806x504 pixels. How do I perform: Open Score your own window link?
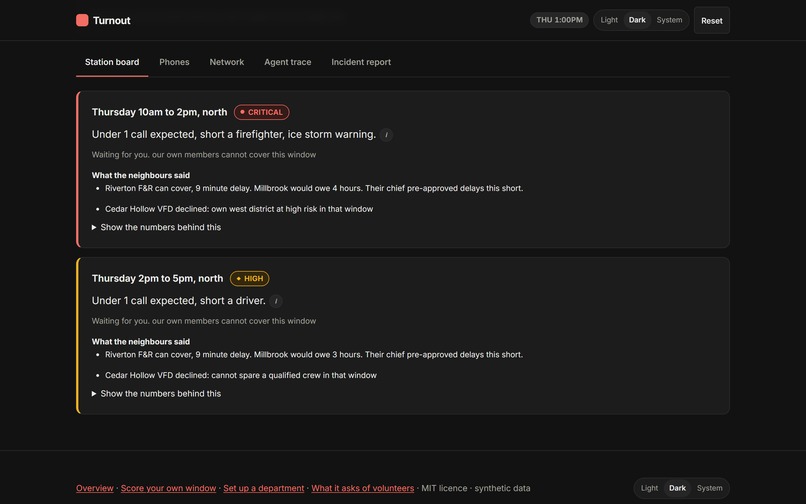pos(169,488)
